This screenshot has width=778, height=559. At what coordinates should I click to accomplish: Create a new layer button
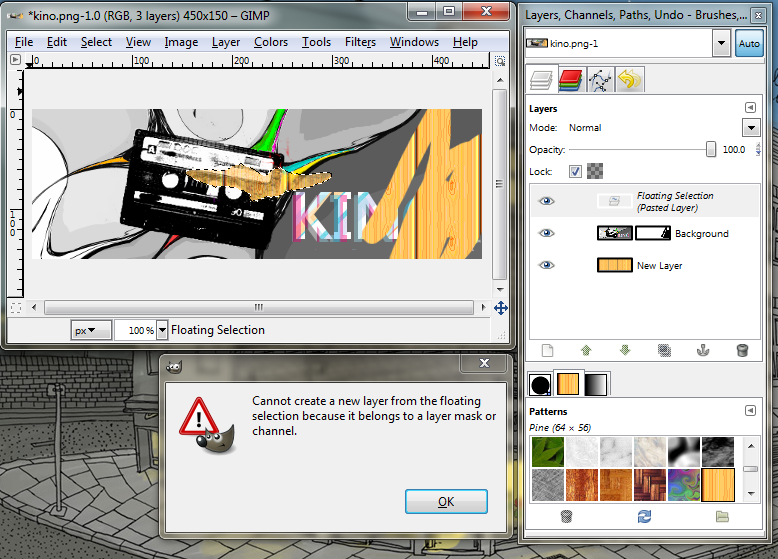(x=547, y=351)
